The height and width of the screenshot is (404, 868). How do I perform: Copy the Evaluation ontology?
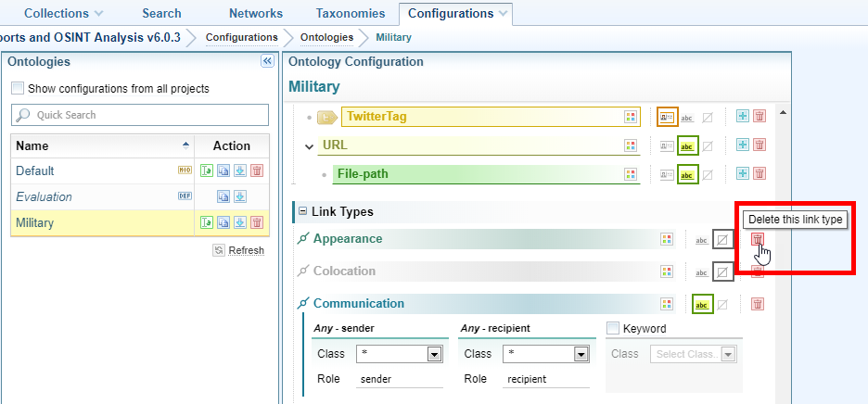click(223, 196)
